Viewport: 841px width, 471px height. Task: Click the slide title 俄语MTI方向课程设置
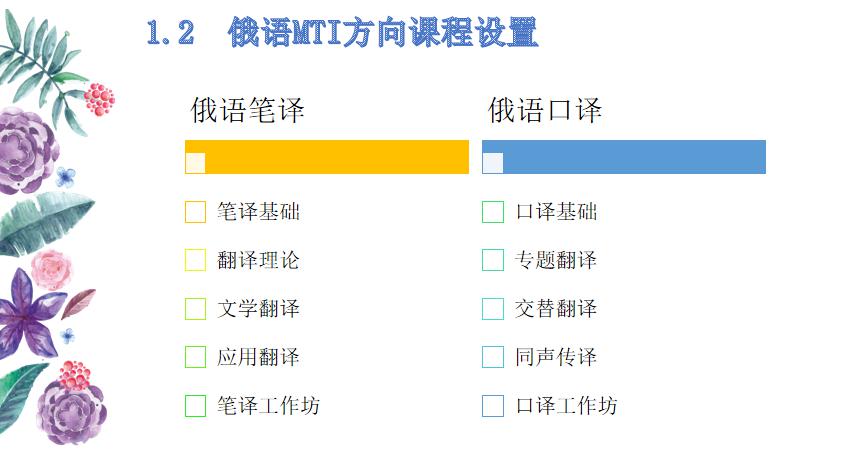click(342, 33)
